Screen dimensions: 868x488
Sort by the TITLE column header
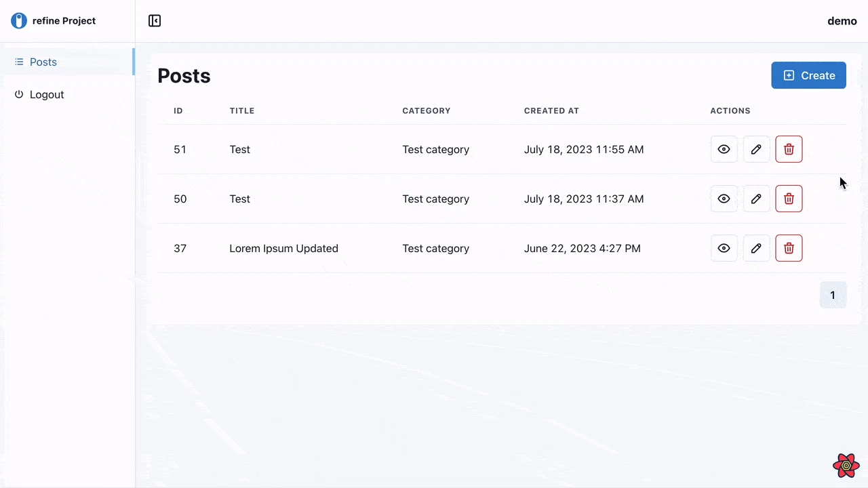click(242, 110)
